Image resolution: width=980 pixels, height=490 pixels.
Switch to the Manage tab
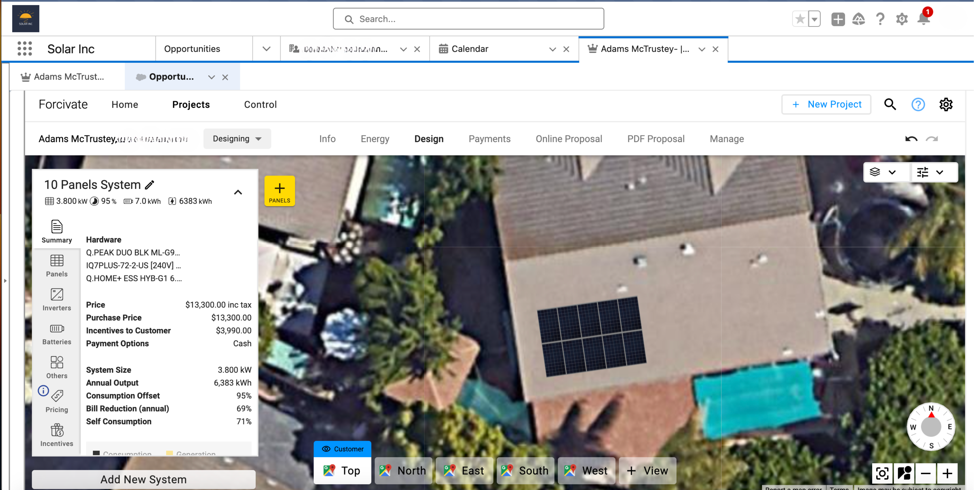tap(726, 139)
